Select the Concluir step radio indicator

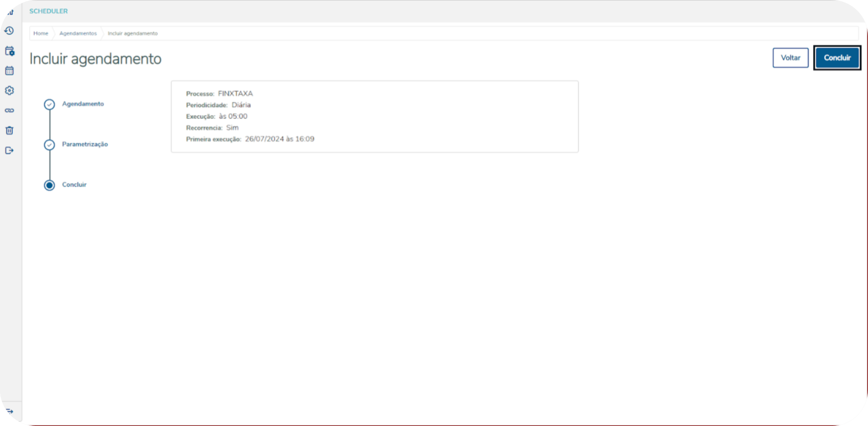tap(49, 185)
